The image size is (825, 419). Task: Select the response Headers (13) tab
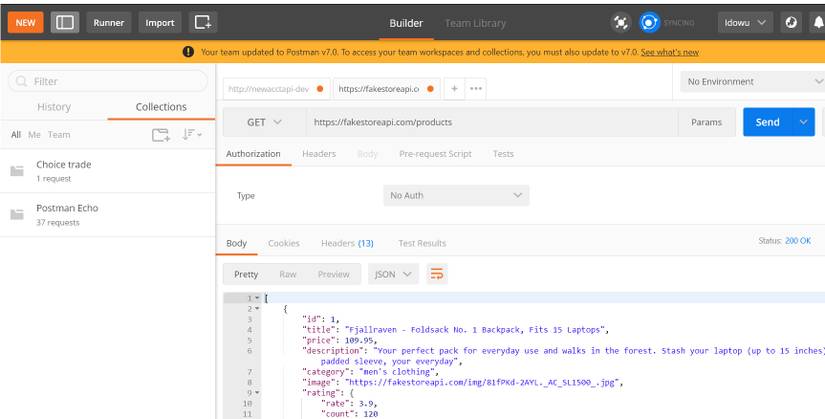click(347, 243)
